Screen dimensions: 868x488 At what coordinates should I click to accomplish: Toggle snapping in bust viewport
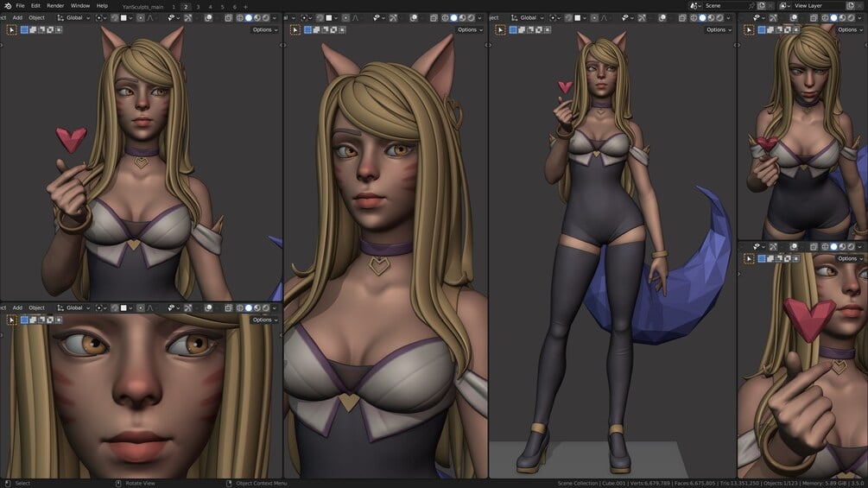click(x=115, y=17)
